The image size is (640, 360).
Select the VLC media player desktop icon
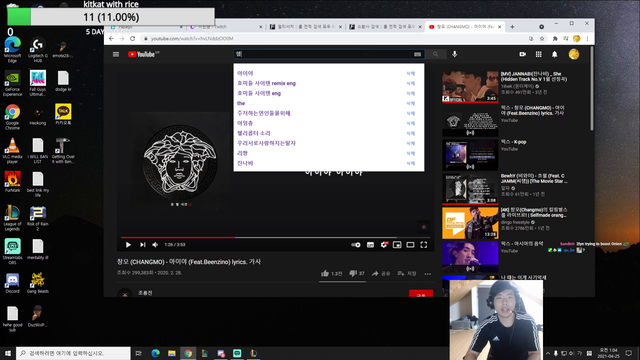12,151
